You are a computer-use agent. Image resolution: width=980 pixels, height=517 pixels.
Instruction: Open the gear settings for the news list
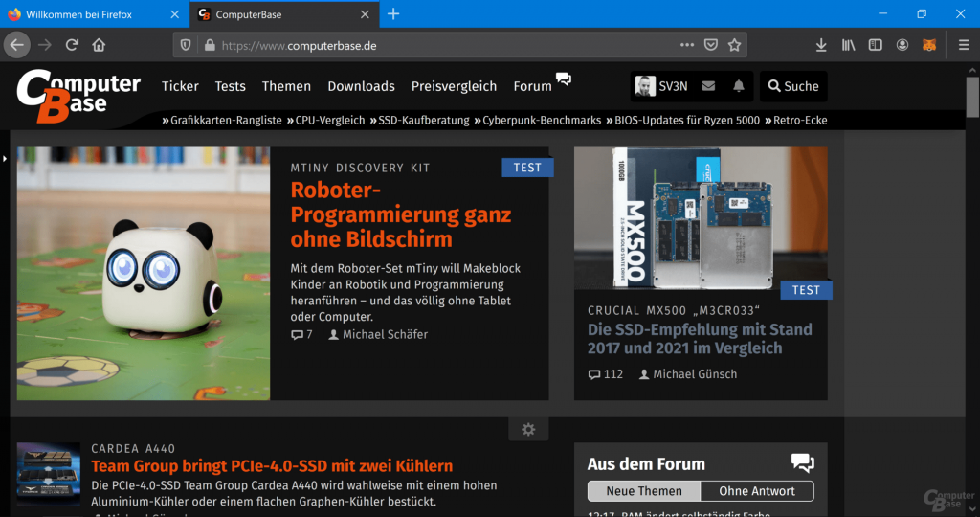coord(528,430)
